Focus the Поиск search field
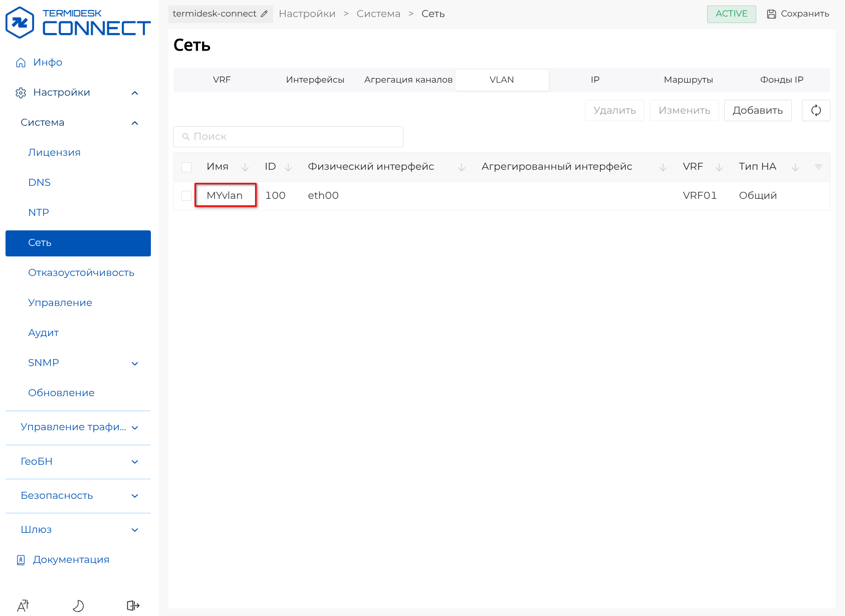The width and height of the screenshot is (845, 616). point(288,137)
